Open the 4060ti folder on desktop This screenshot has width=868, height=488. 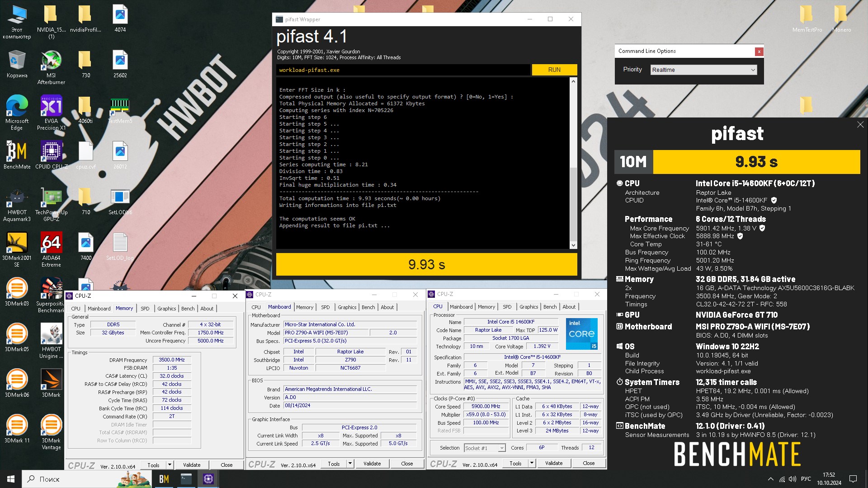click(x=85, y=110)
